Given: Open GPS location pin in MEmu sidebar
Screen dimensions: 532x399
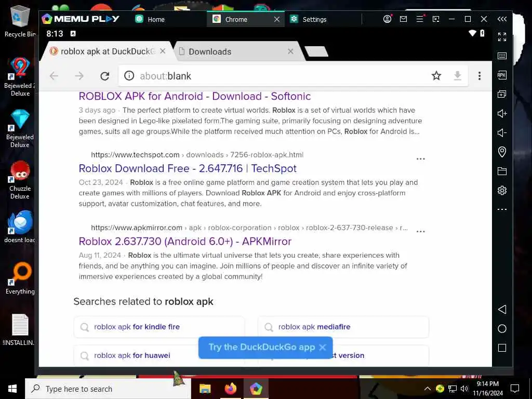Looking at the screenshot, I should pos(502,152).
